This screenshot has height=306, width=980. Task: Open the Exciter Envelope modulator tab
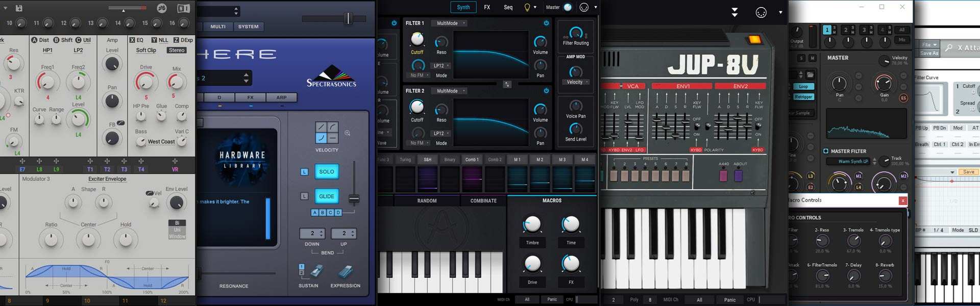107,179
